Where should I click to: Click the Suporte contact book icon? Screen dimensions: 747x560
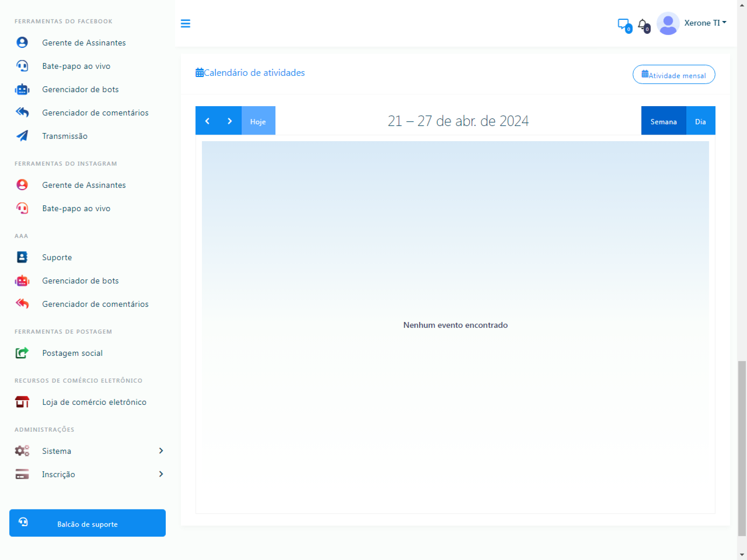click(x=22, y=257)
